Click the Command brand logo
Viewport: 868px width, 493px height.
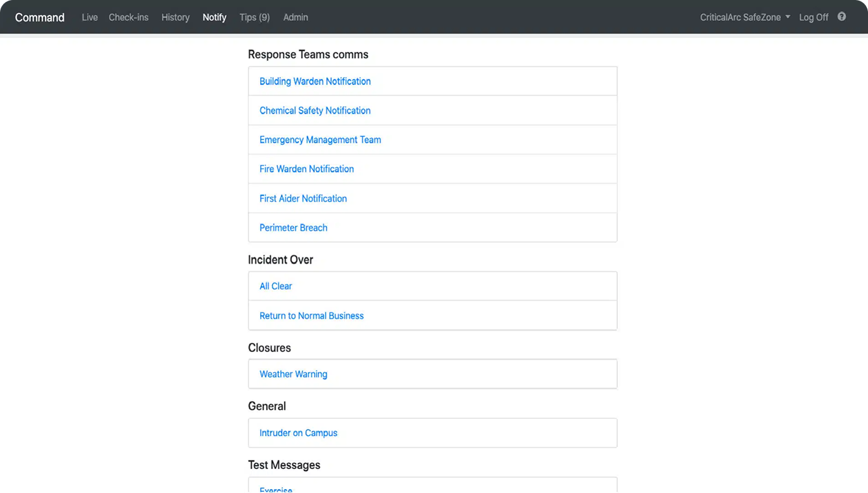click(40, 18)
